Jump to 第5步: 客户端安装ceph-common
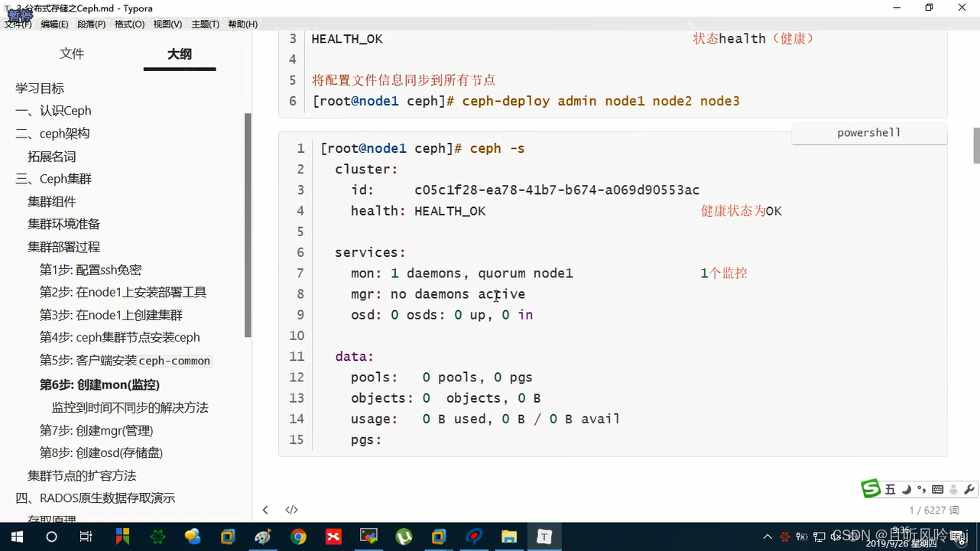The width and height of the screenshot is (980, 551). 126,360
